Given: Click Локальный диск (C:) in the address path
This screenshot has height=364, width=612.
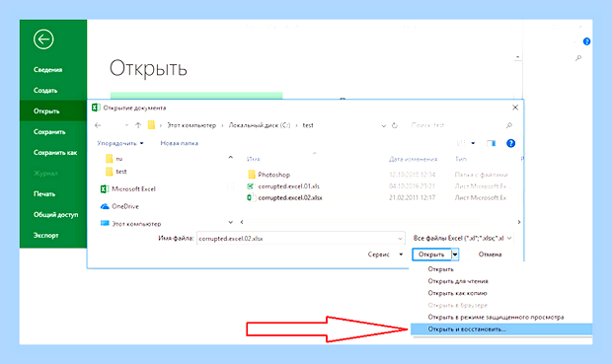Looking at the screenshot, I should (x=260, y=125).
